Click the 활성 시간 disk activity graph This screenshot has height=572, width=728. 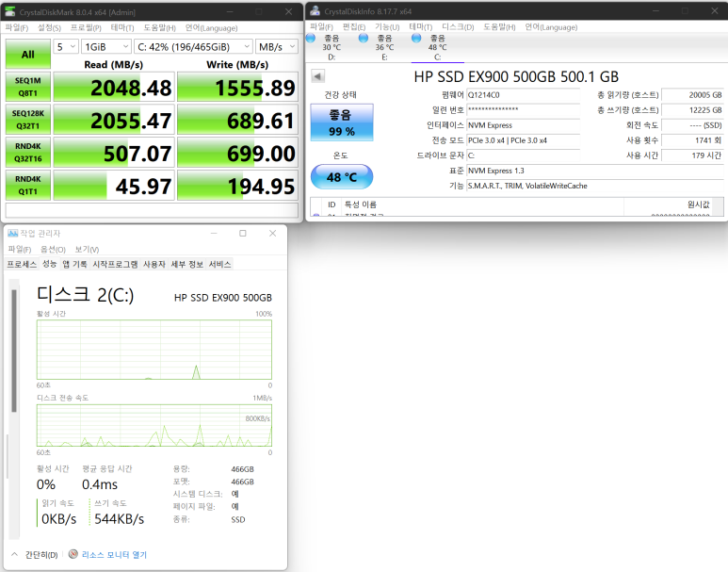[x=154, y=350]
